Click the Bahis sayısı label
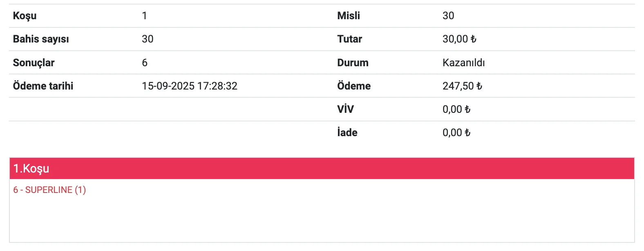 pos(41,39)
